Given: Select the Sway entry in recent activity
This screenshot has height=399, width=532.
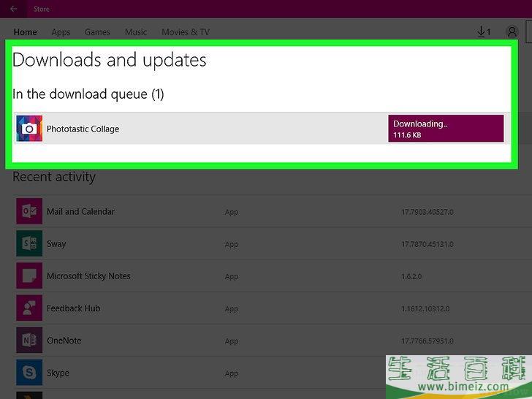Looking at the screenshot, I should (x=56, y=244).
